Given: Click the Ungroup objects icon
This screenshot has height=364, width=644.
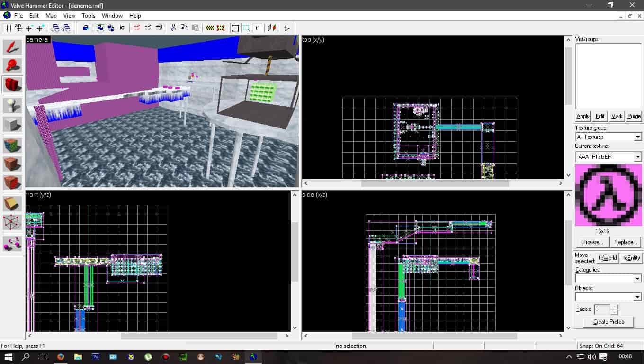Looking at the screenshot, I should (x=111, y=28).
